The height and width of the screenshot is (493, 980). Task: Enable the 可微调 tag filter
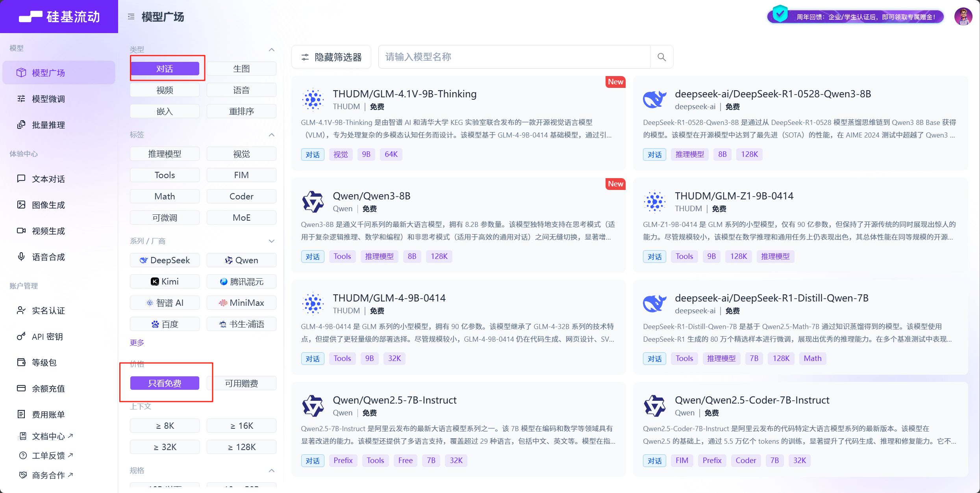(x=165, y=218)
